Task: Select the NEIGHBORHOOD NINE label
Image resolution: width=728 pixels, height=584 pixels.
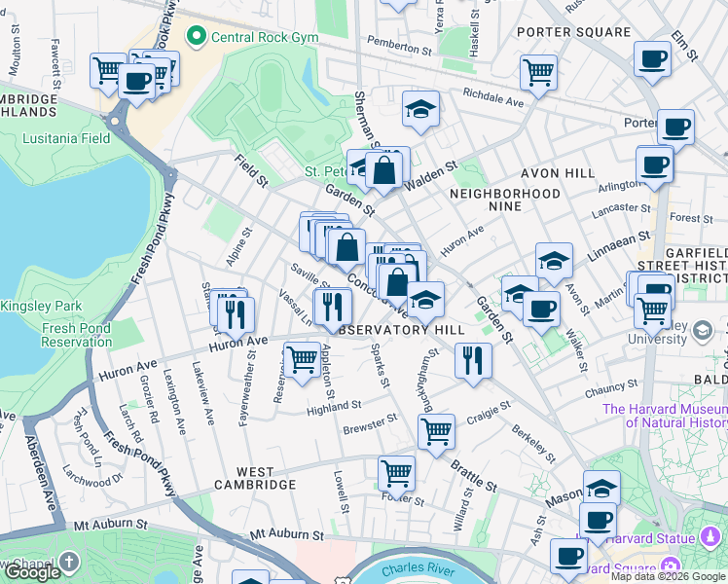Action: pos(505,200)
